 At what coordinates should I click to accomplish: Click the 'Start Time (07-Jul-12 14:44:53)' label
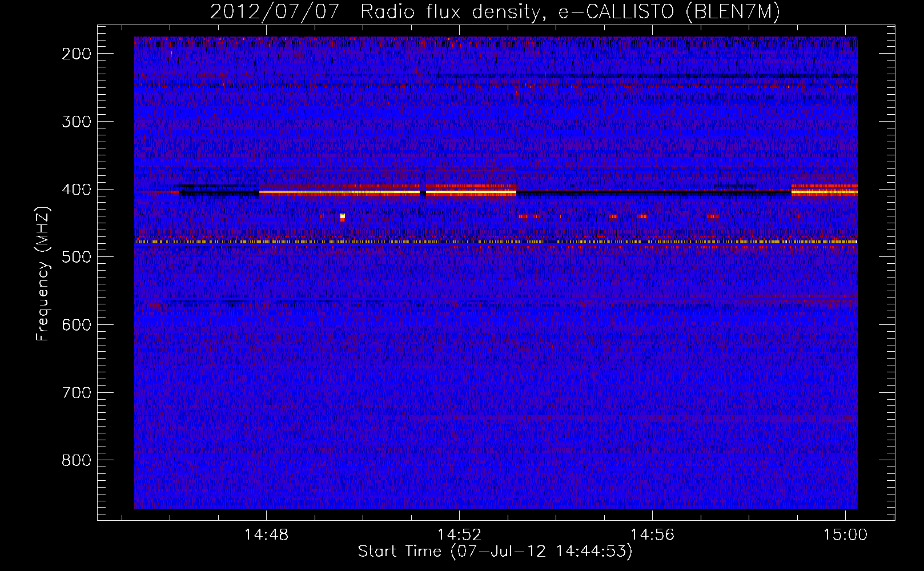pos(495,552)
